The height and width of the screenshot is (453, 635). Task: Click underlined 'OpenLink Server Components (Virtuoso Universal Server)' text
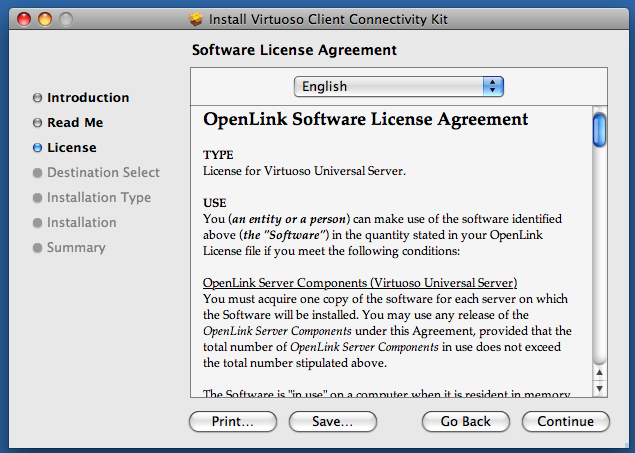[x=360, y=283]
